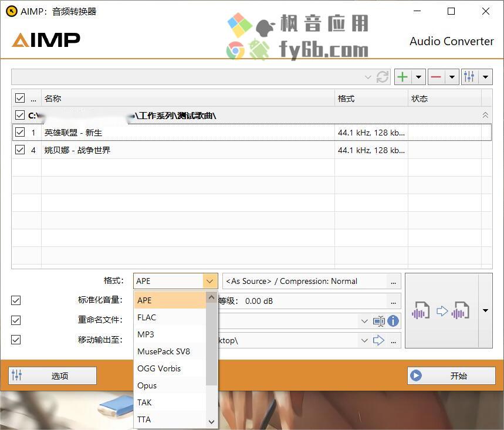The image size is (504, 430).
Task: Click the 名称 column header
Action: (188, 99)
